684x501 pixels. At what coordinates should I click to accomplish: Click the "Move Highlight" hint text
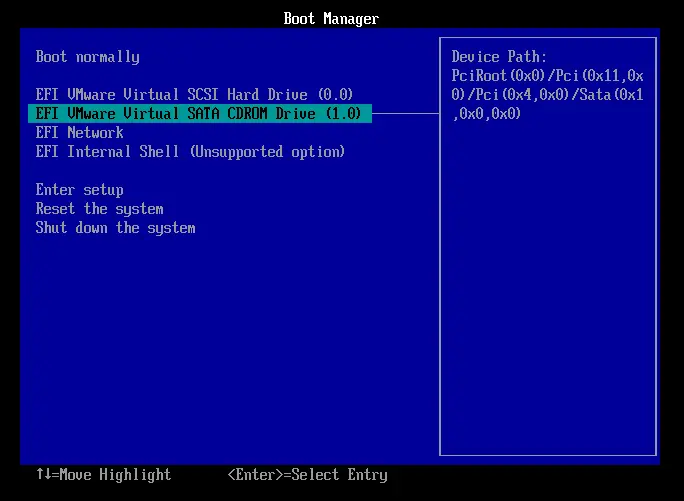[x=115, y=475]
